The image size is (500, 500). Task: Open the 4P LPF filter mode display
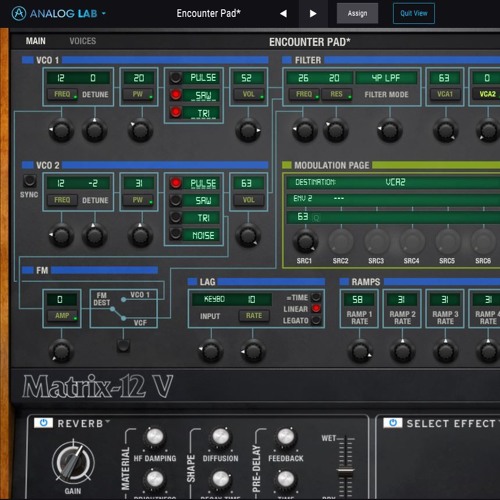coord(386,78)
